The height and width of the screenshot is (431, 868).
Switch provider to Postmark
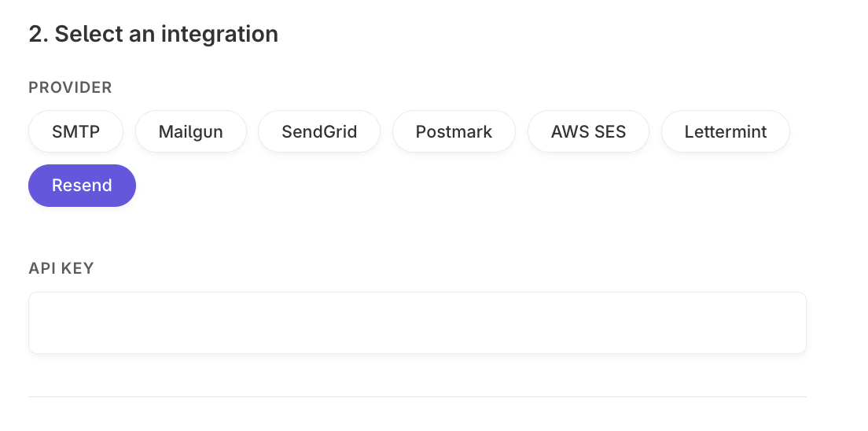click(454, 131)
